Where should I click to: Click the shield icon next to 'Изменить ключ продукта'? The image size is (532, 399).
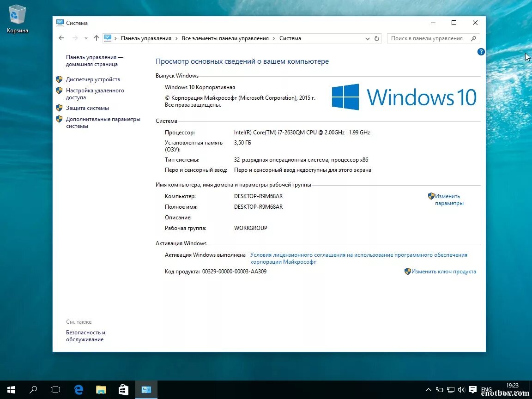click(x=407, y=272)
